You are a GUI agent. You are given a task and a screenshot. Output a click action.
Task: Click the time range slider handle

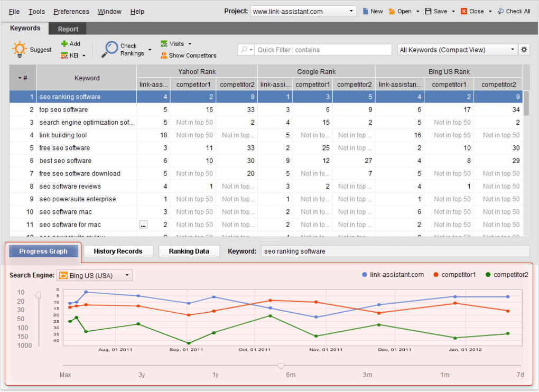click(281, 366)
